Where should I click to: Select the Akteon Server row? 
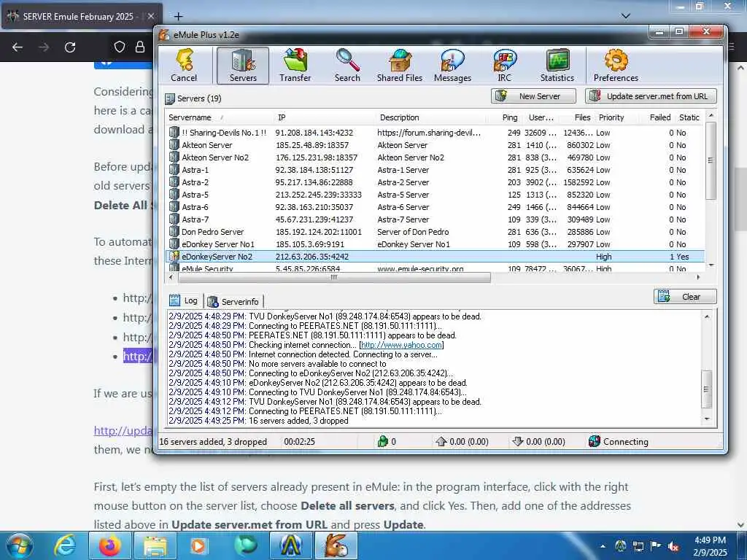point(435,145)
